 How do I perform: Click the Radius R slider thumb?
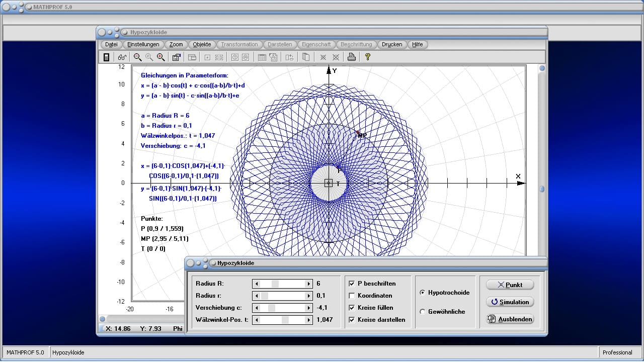click(x=275, y=284)
